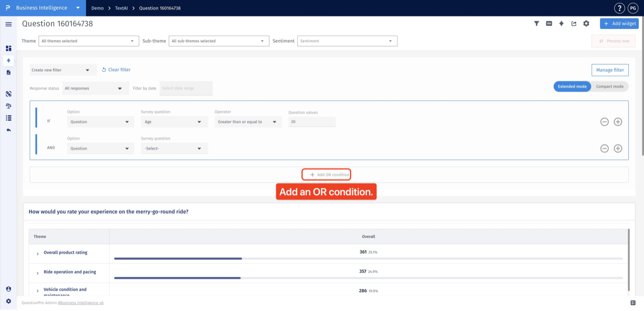Screen dimensions: 644x311
Task: Open the -Select- survey question dropdown
Action: point(174,148)
